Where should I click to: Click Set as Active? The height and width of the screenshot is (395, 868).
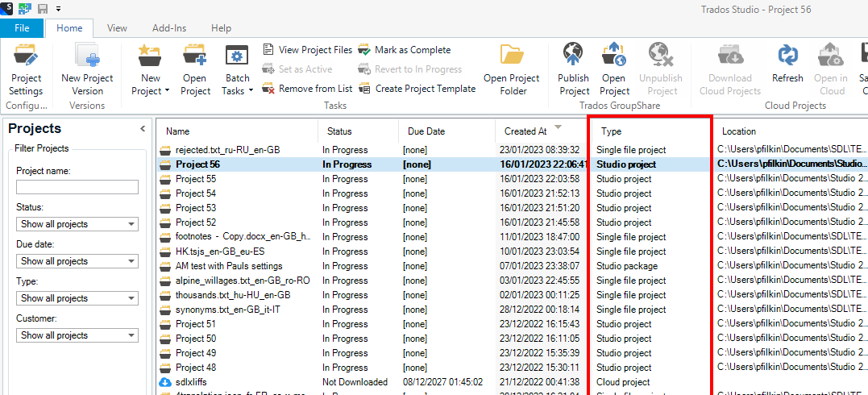tap(297, 69)
